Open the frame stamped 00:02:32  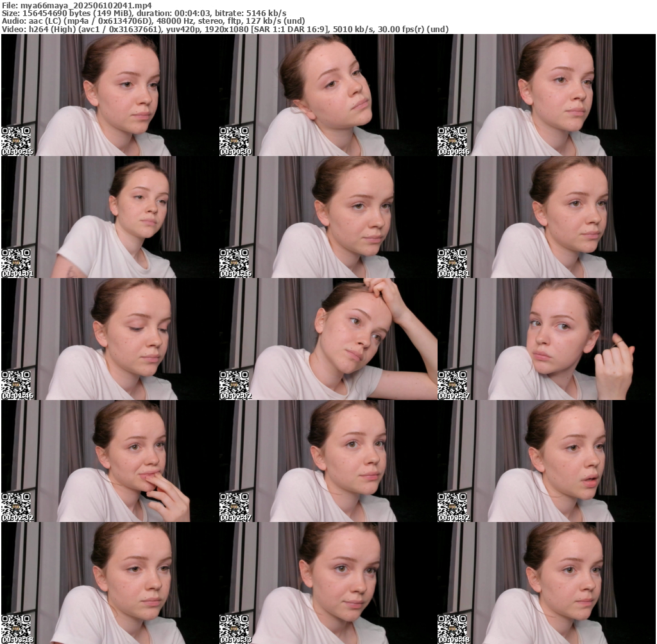coord(110,461)
